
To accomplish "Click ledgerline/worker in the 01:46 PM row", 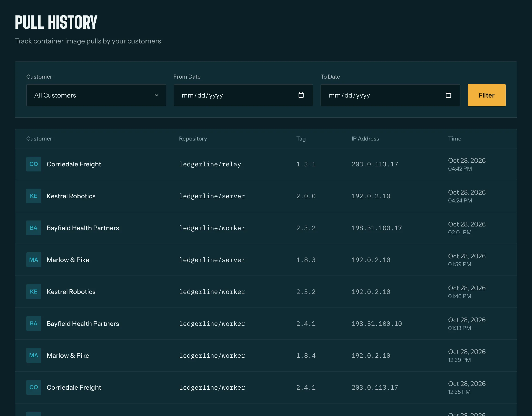I will pos(212,292).
